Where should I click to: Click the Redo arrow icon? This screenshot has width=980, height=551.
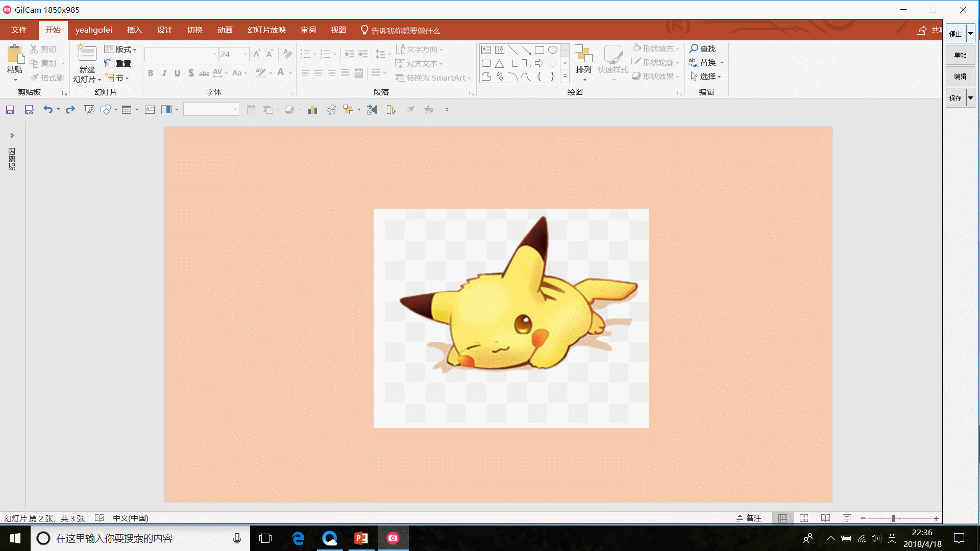[70, 110]
